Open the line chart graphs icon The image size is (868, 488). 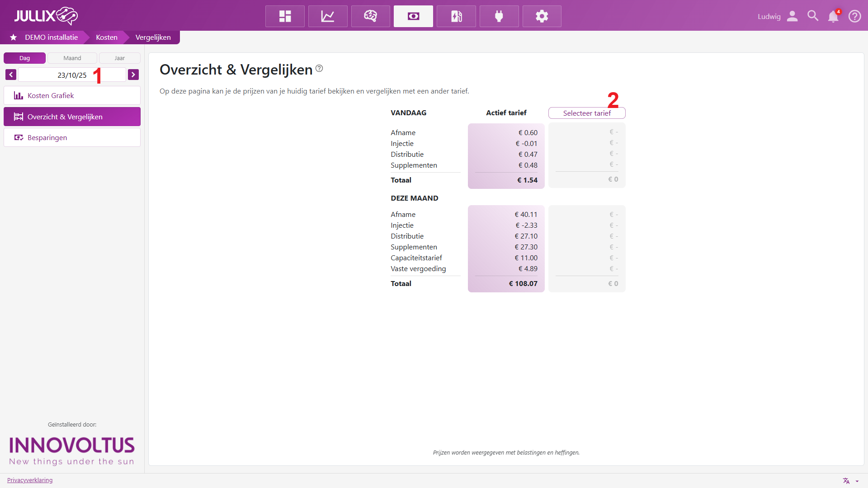[328, 16]
